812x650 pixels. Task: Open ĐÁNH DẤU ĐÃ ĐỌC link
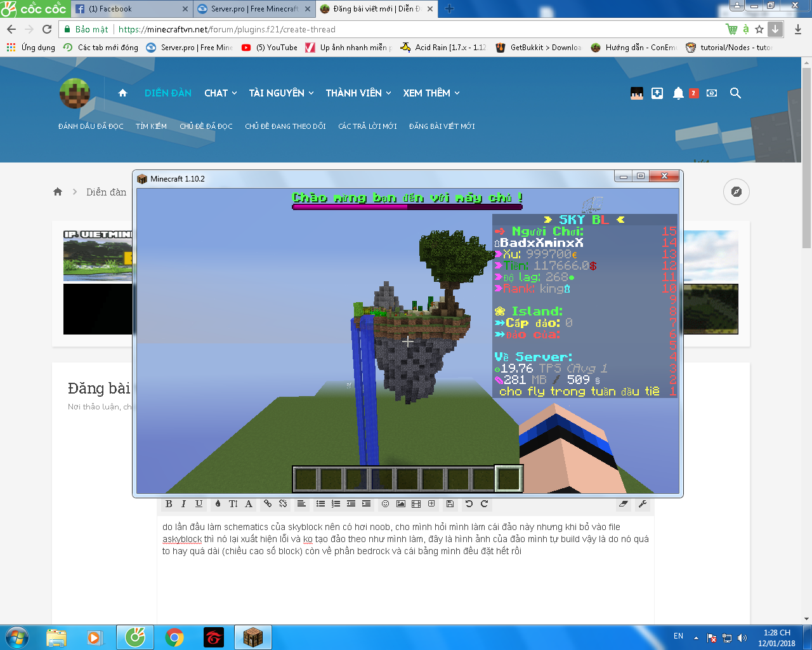[91, 126]
